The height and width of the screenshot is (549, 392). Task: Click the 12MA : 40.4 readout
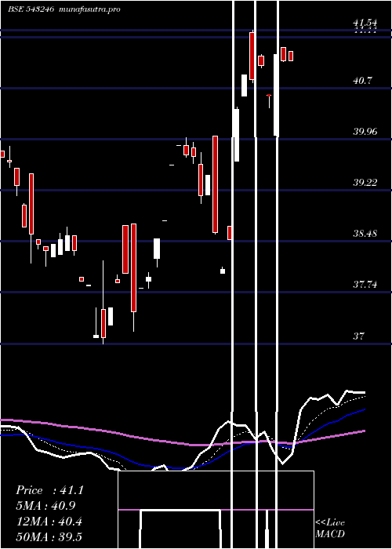(49, 522)
